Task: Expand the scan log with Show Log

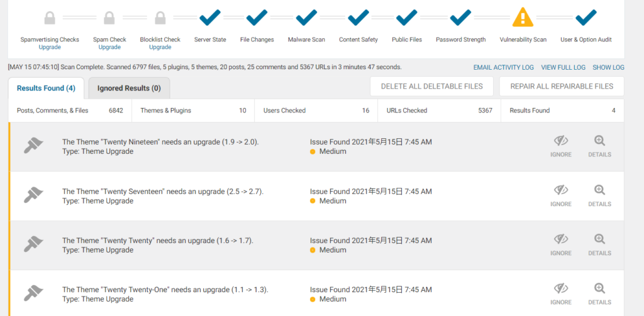Action: 608,67
